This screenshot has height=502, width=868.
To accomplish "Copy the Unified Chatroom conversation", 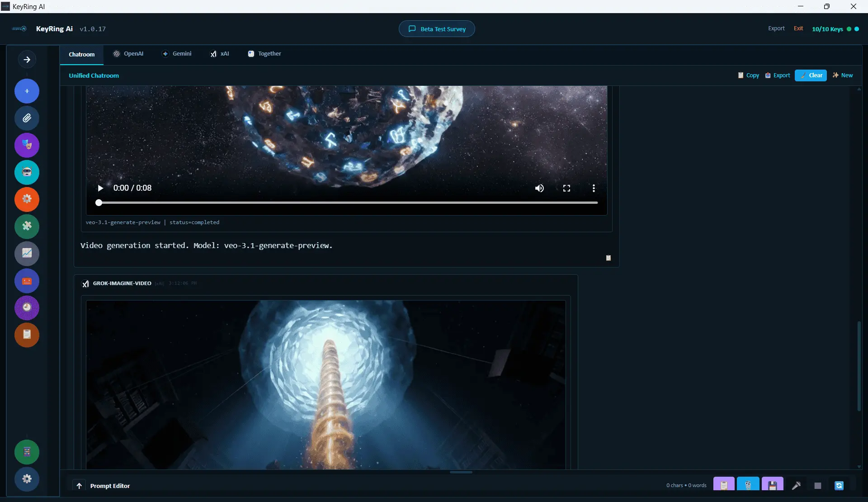I will (x=748, y=75).
